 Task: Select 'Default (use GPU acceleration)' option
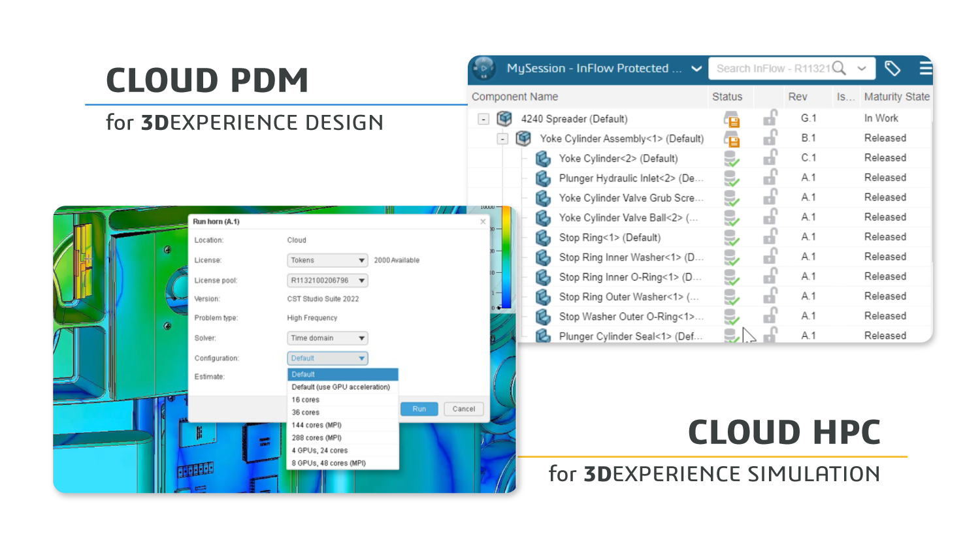click(343, 387)
